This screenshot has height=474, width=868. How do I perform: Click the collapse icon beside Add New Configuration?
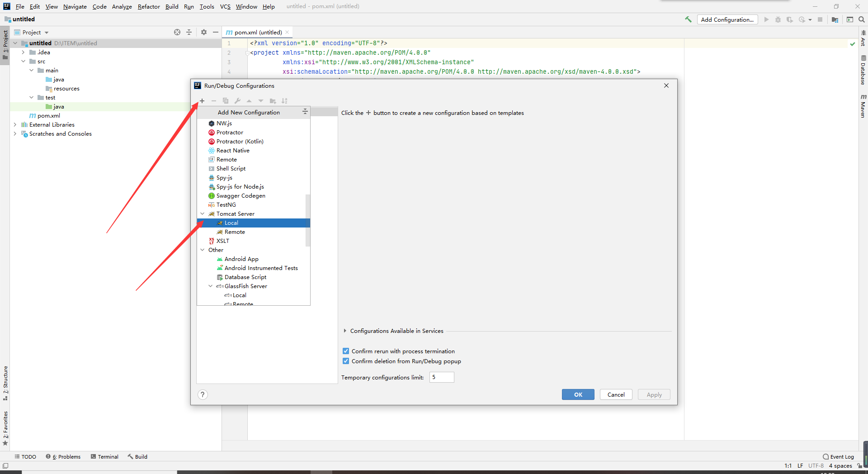(305, 112)
